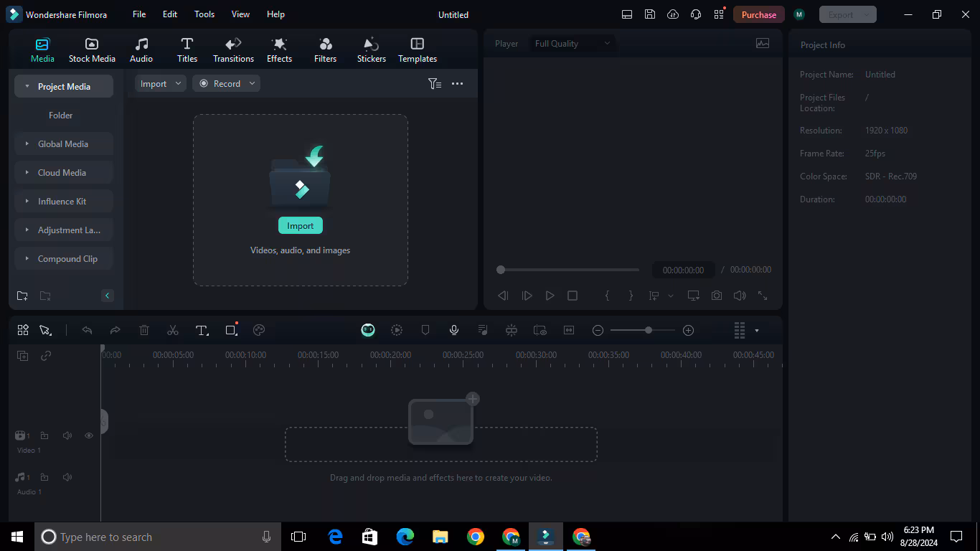Lock the Video 1 track

[x=44, y=435]
